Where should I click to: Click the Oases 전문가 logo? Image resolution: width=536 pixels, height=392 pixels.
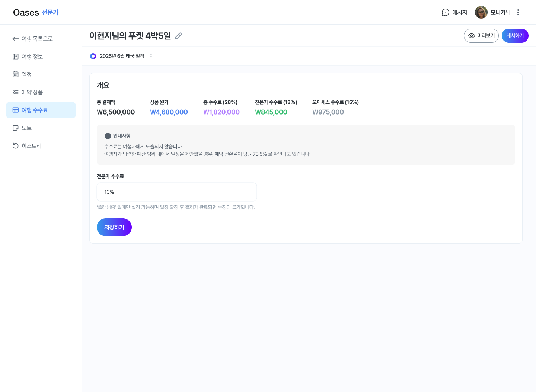pos(36,12)
